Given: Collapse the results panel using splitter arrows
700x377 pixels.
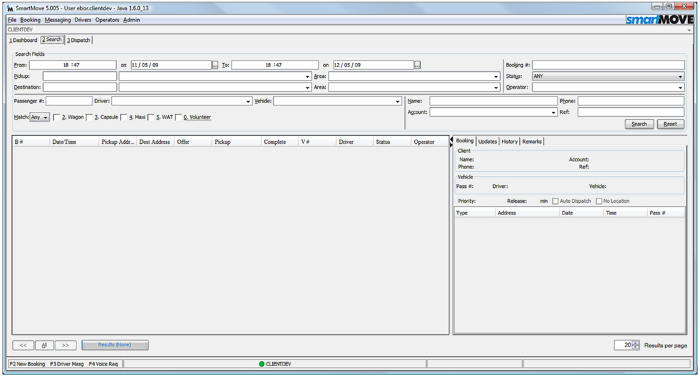Looking at the screenshot, I should click(451, 142).
